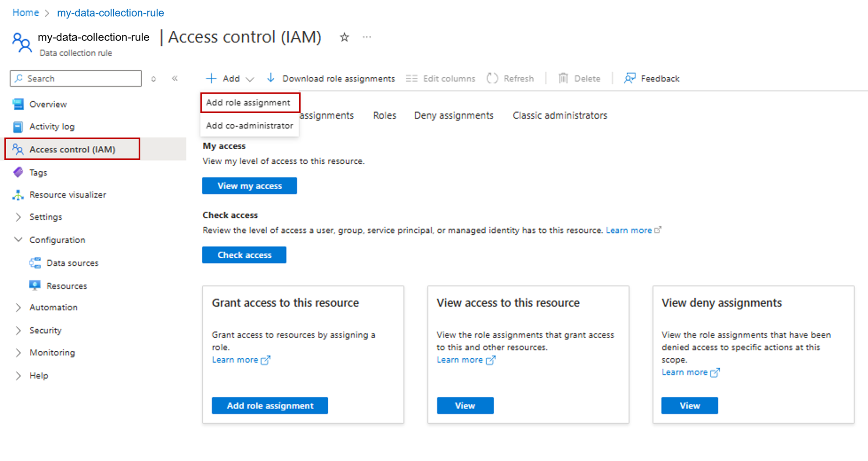Open the Add dropdown menu
868x461 pixels.
click(x=229, y=78)
